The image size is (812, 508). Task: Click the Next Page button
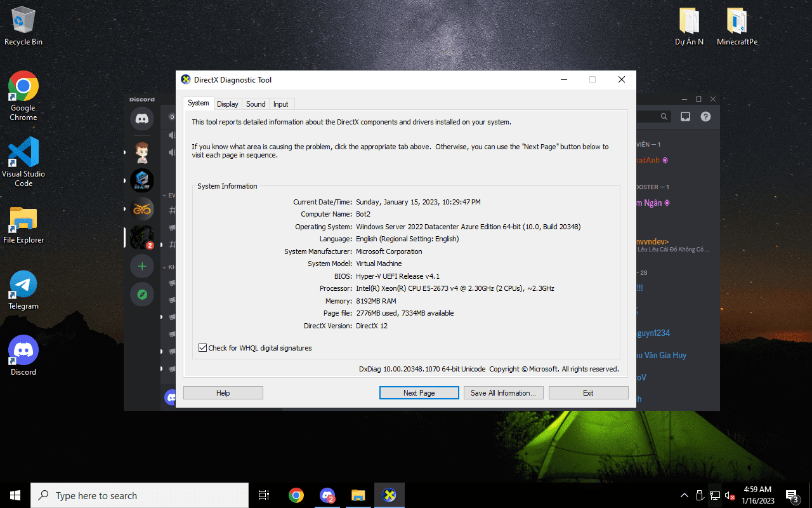[419, 393]
